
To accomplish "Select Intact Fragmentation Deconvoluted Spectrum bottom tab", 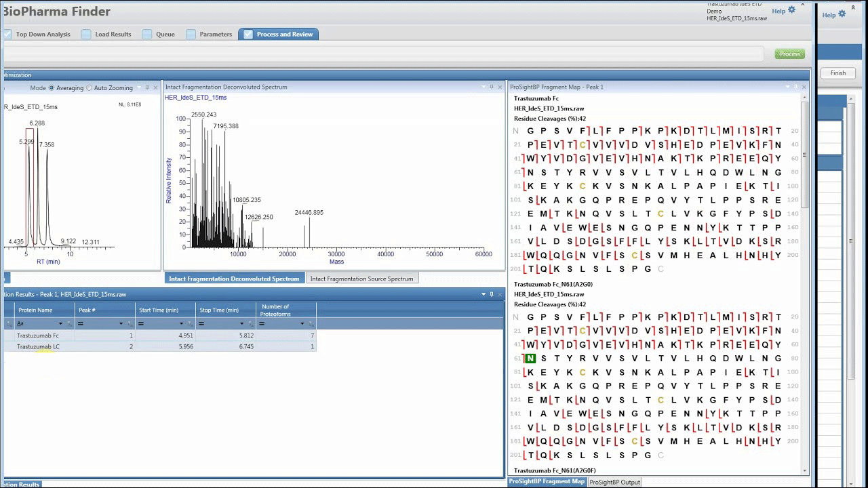I will tap(234, 279).
